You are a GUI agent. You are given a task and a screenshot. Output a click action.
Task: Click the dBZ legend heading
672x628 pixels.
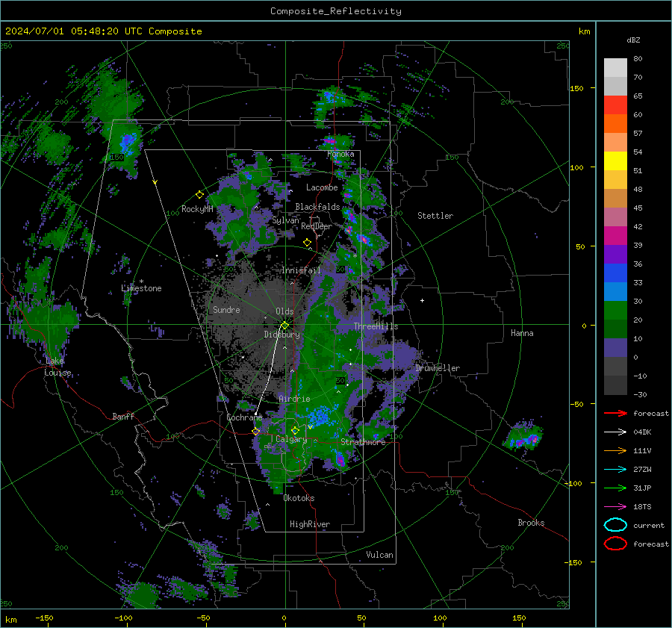(x=633, y=40)
